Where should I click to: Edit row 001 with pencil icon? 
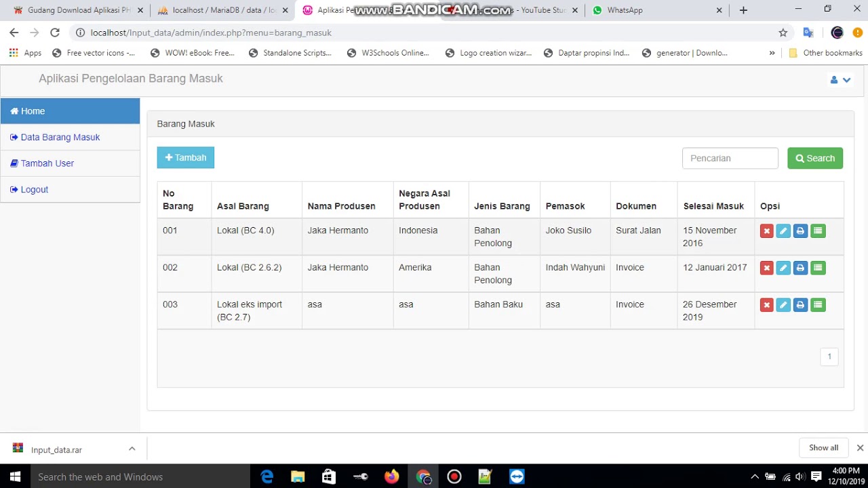coord(783,231)
